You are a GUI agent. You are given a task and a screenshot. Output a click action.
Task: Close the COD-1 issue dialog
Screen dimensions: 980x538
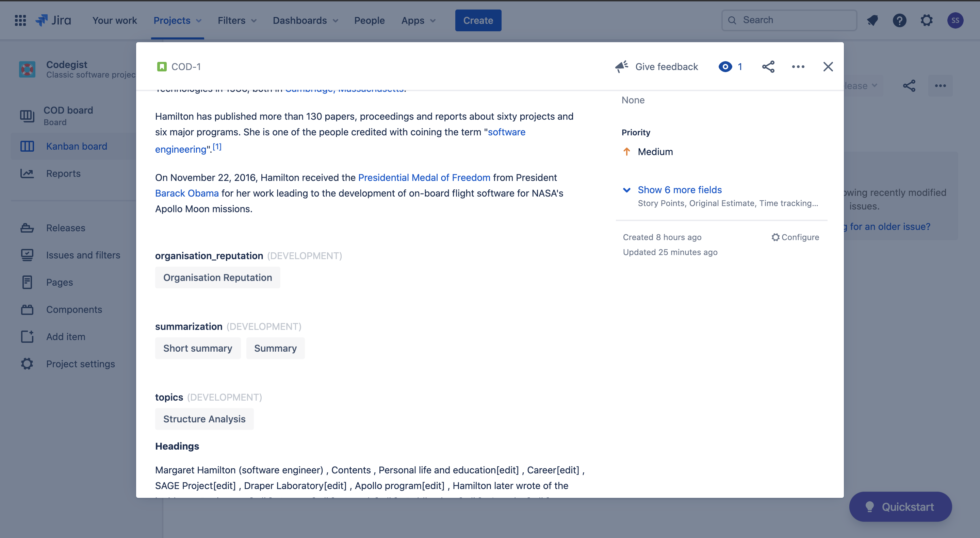coord(828,67)
